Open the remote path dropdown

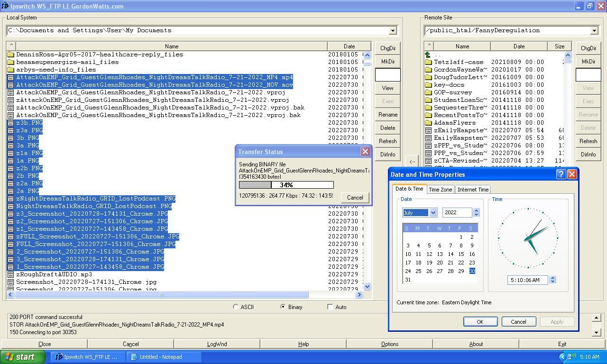[594, 31]
